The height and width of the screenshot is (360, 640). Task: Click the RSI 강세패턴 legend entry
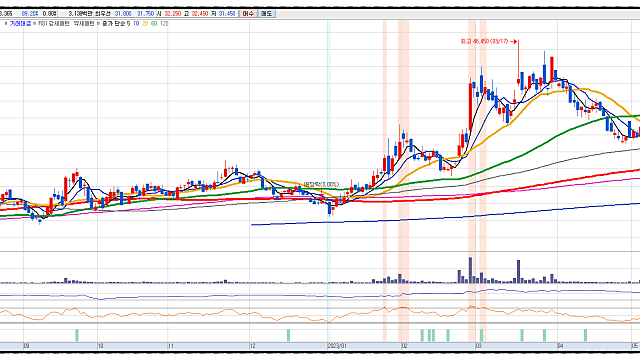[55, 24]
